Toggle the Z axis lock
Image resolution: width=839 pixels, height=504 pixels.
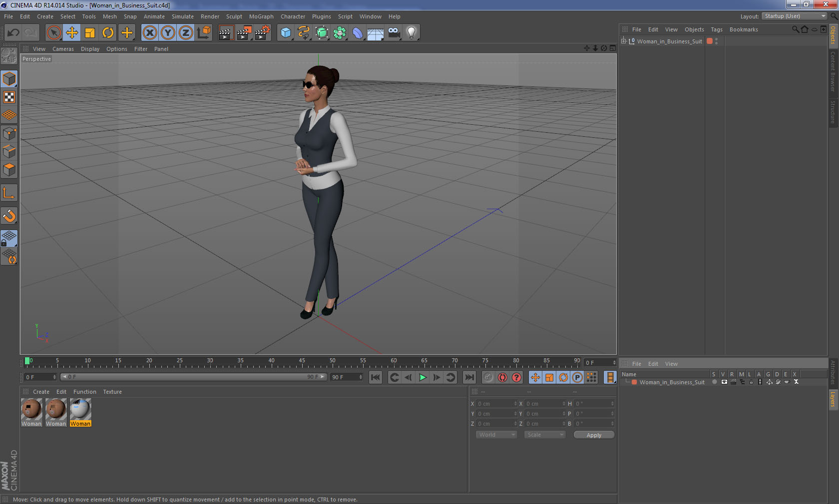[x=186, y=33]
